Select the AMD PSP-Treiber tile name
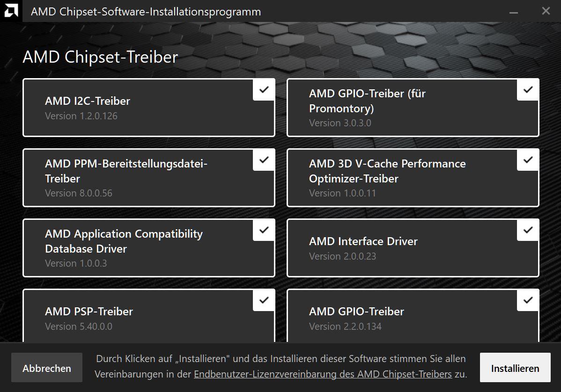This screenshot has width=561, height=392. pos(89,312)
